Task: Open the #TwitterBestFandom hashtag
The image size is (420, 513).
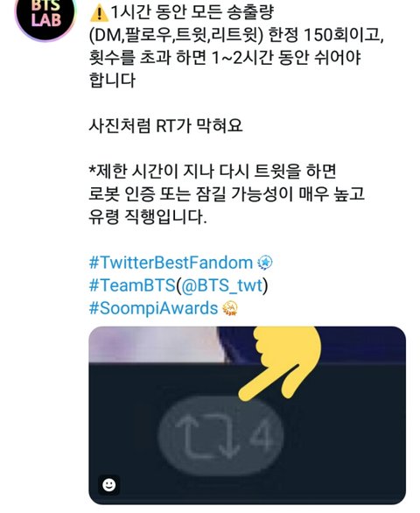Action: click(x=171, y=263)
